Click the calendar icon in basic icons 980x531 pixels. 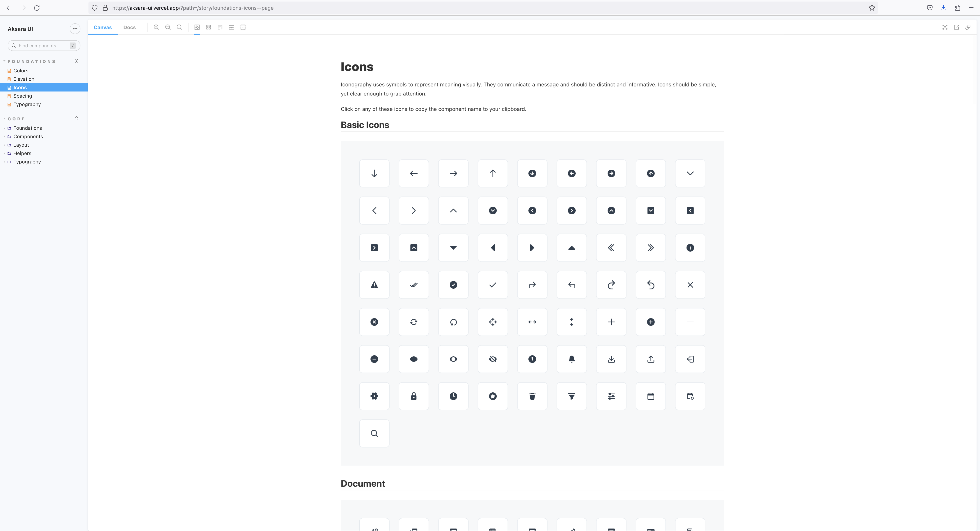[650, 396]
